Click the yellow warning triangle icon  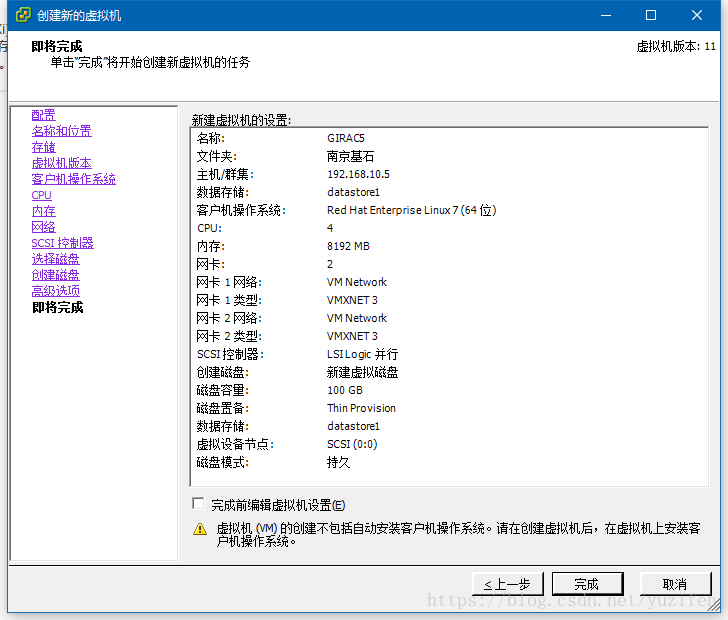(200, 529)
